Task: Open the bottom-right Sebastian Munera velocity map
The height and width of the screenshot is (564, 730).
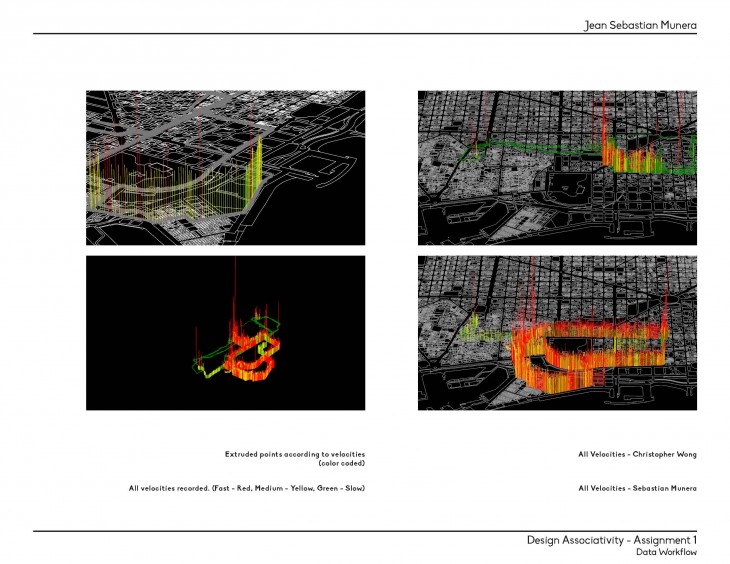Action: click(x=557, y=333)
